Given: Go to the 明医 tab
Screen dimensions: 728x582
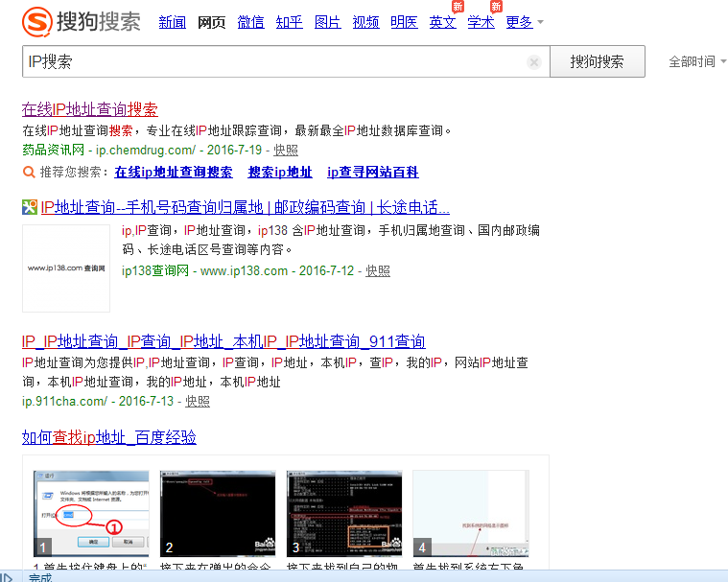Looking at the screenshot, I should tap(405, 22).
